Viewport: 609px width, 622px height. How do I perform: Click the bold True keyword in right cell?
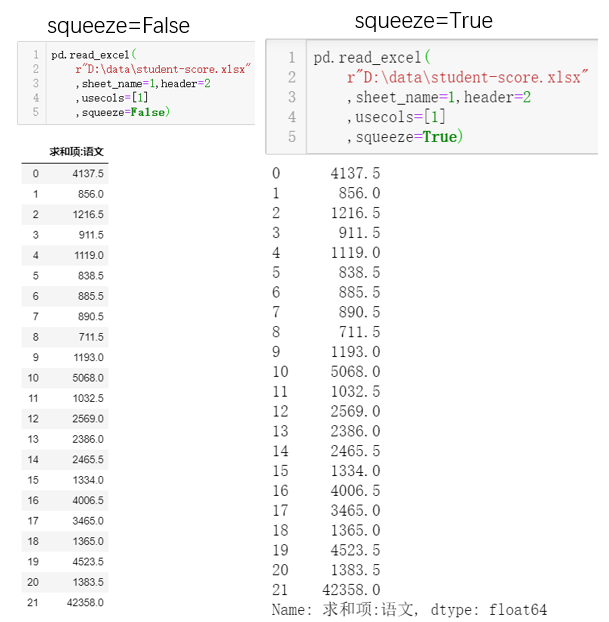point(439,136)
